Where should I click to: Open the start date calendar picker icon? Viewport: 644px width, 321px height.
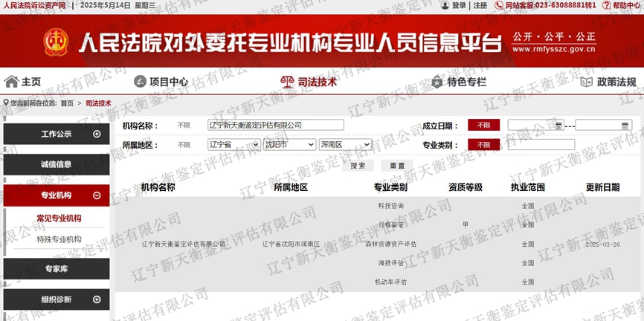click(558, 126)
